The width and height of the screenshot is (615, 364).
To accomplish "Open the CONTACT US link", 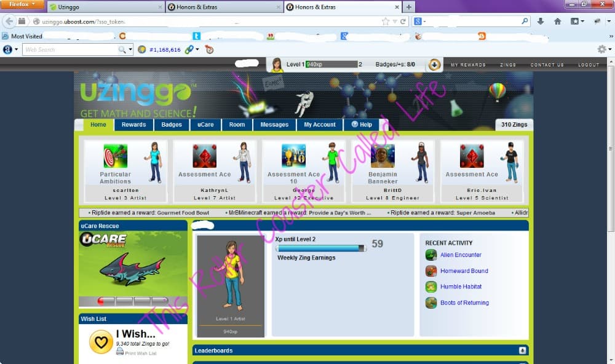I will (547, 65).
